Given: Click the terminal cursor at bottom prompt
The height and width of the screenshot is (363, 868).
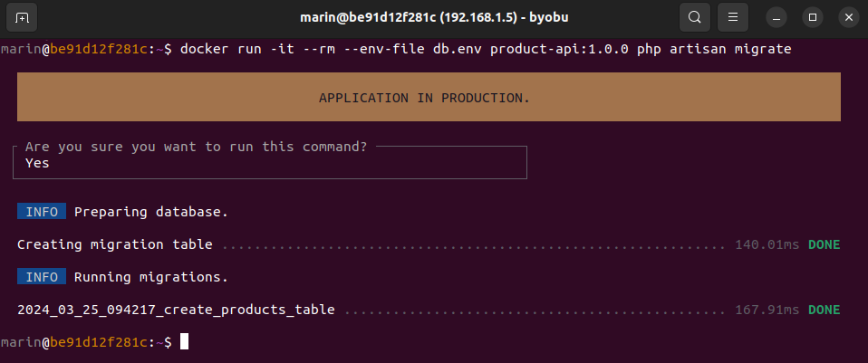Looking at the screenshot, I should [x=184, y=342].
